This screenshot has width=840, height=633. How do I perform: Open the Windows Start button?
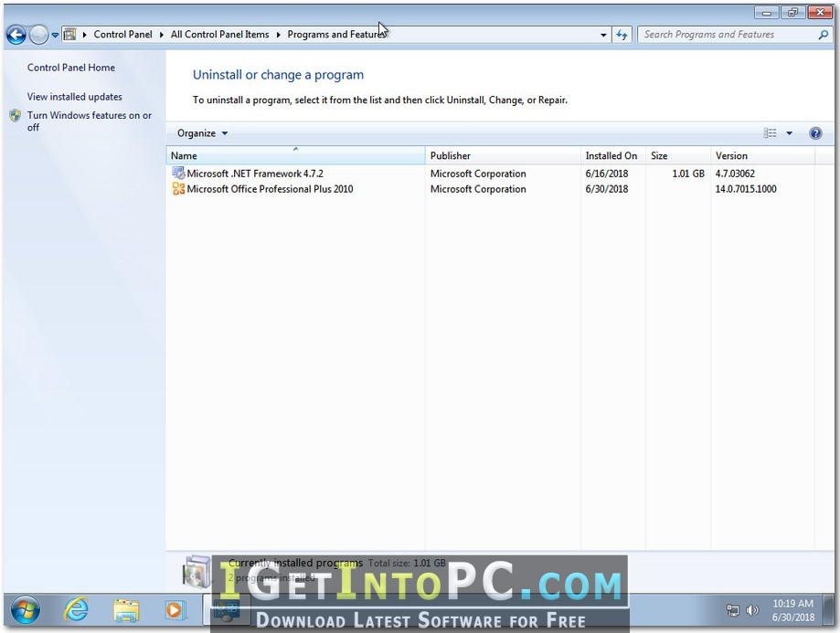[x=26, y=610]
